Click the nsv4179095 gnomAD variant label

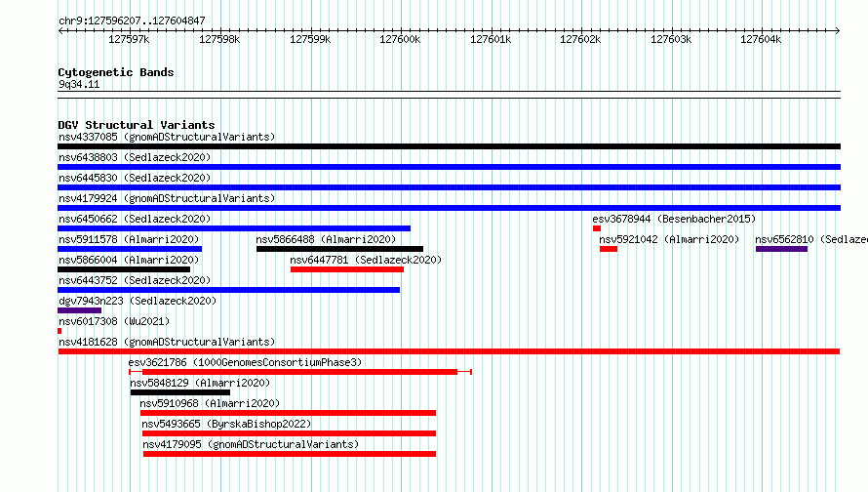[251, 444]
